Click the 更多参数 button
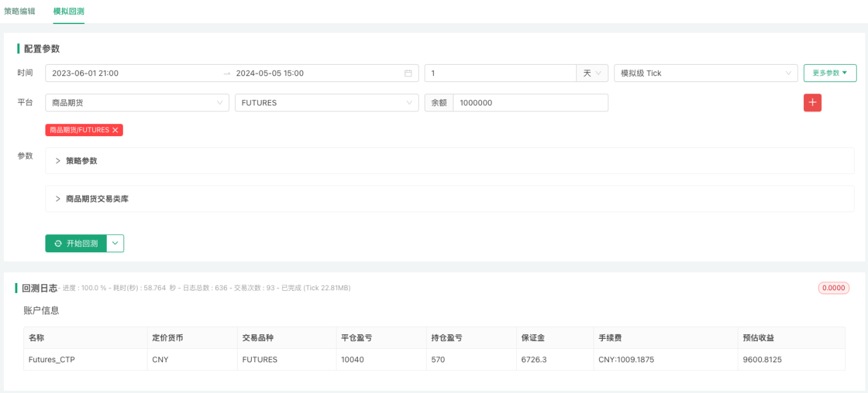 tap(830, 73)
